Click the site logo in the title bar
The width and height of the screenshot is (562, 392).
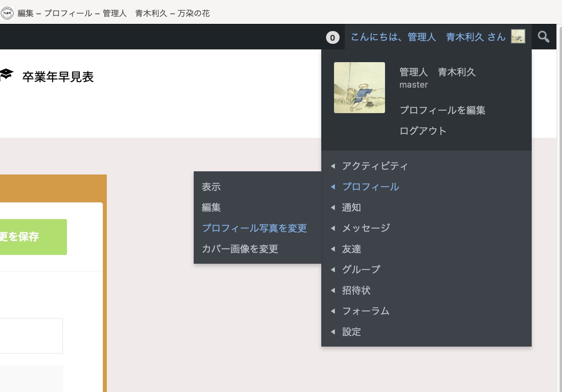7,13
